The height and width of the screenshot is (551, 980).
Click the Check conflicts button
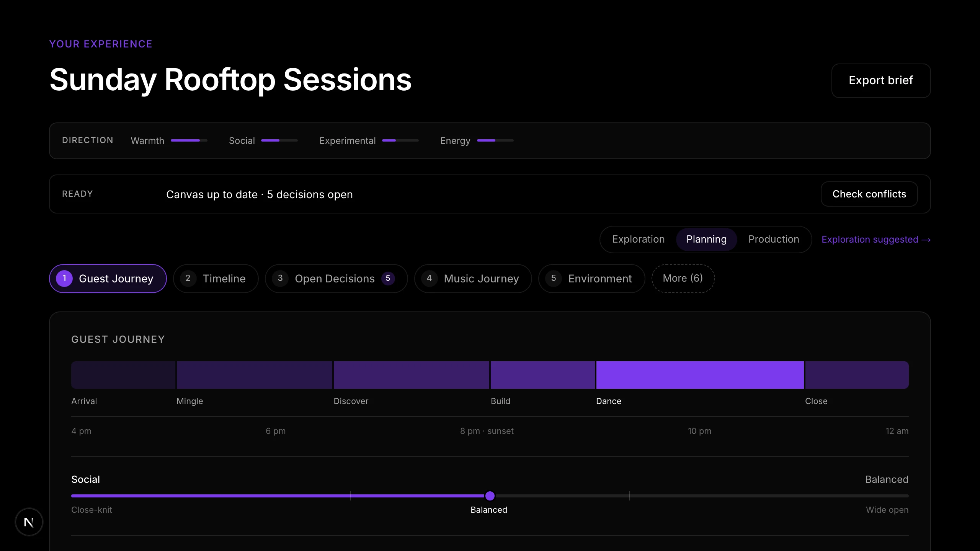(869, 194)
